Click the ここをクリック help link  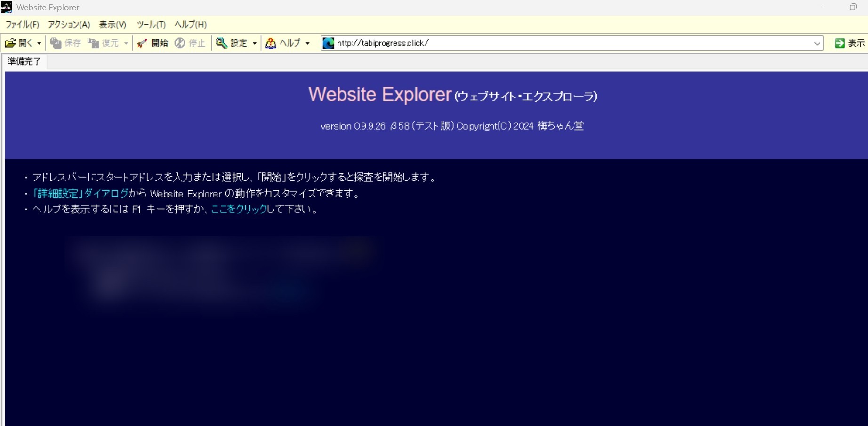coord(239,209)
